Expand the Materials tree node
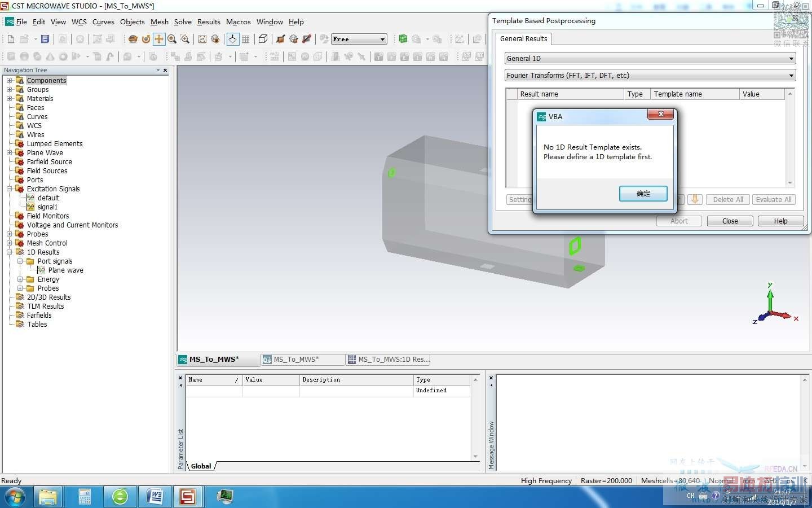The height and width of the screenshot is (508, 812). pos(9,99)
